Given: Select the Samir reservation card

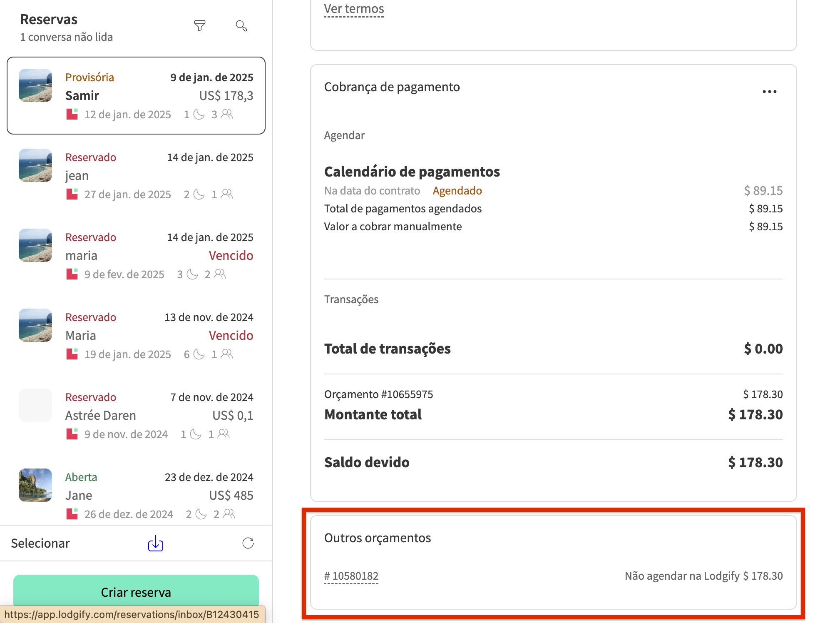Looking at the screenshot, I should (x=136, y=95).
